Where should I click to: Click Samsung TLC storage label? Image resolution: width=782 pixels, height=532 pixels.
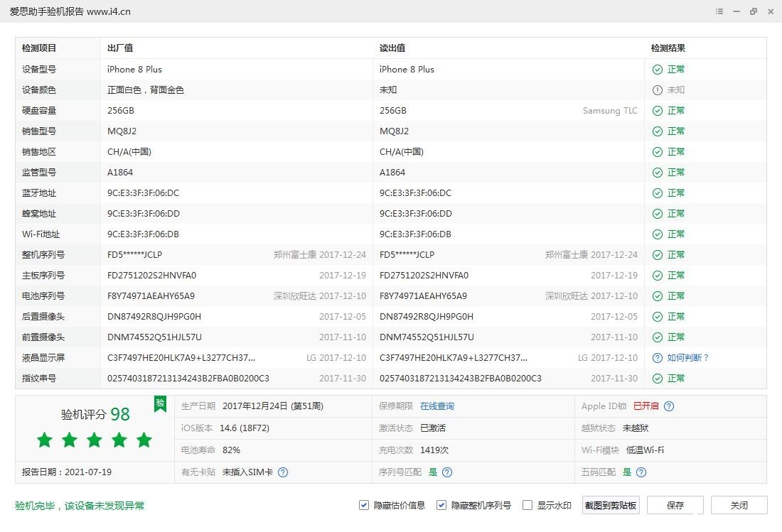click(610, 111)
